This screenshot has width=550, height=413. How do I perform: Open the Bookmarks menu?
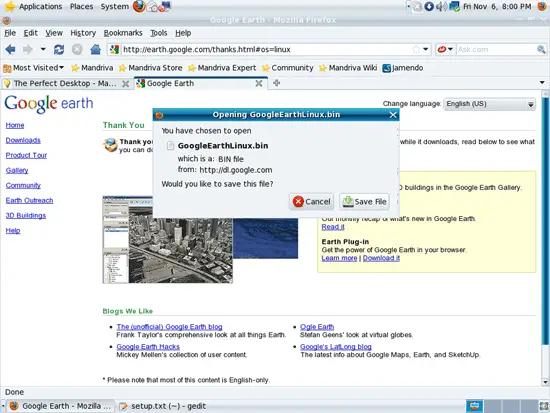pyautogui.click(x=123, y=33)
